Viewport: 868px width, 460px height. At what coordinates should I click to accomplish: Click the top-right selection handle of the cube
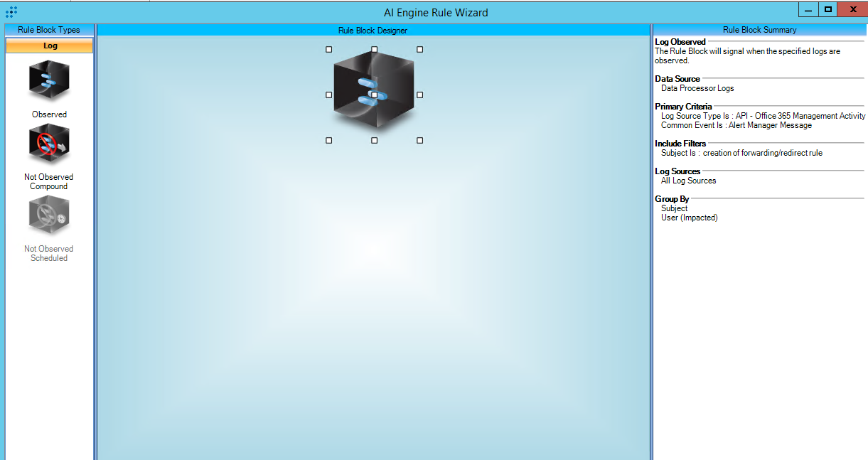click(x=419, y=50)
